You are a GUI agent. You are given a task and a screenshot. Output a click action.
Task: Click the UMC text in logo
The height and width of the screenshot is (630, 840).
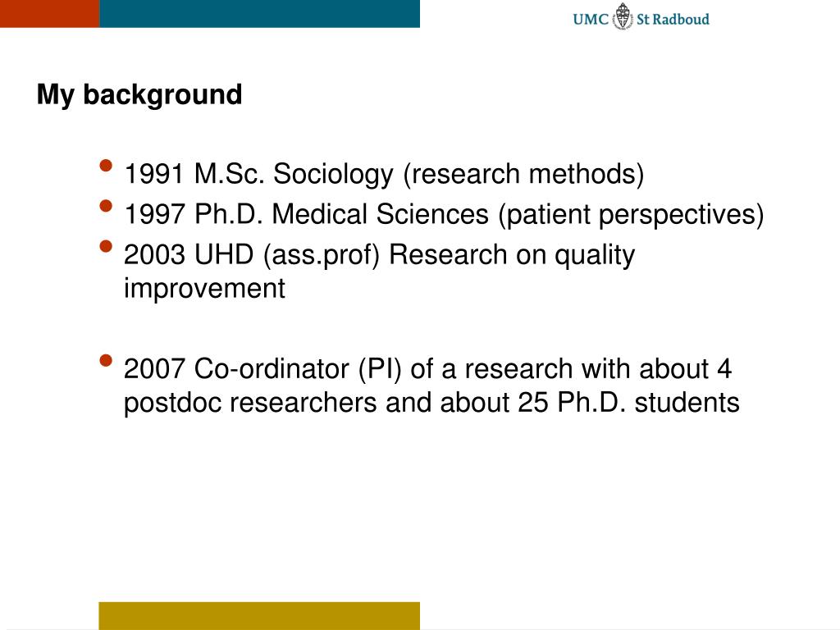(x=591, y=20)
